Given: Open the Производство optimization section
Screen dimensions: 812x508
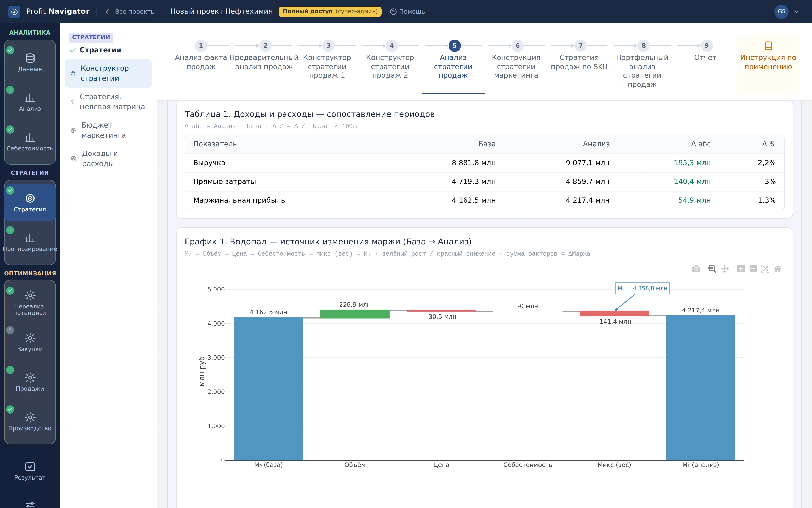Looking at the screenshot, I should tap(30, 422).
